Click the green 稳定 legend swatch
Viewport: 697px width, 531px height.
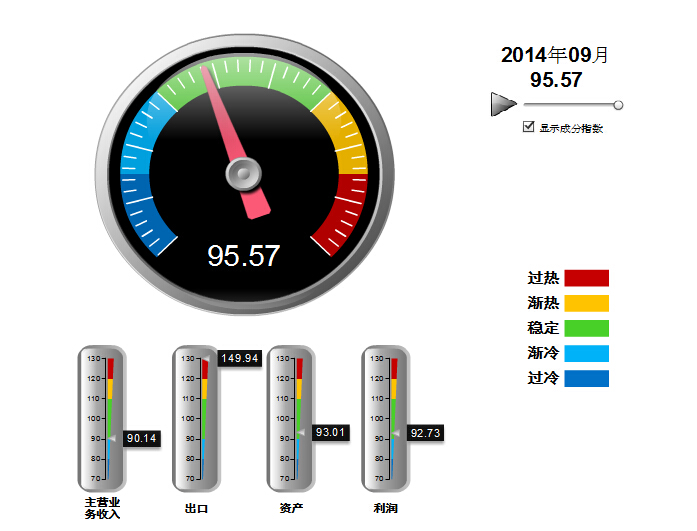[586, 328]
